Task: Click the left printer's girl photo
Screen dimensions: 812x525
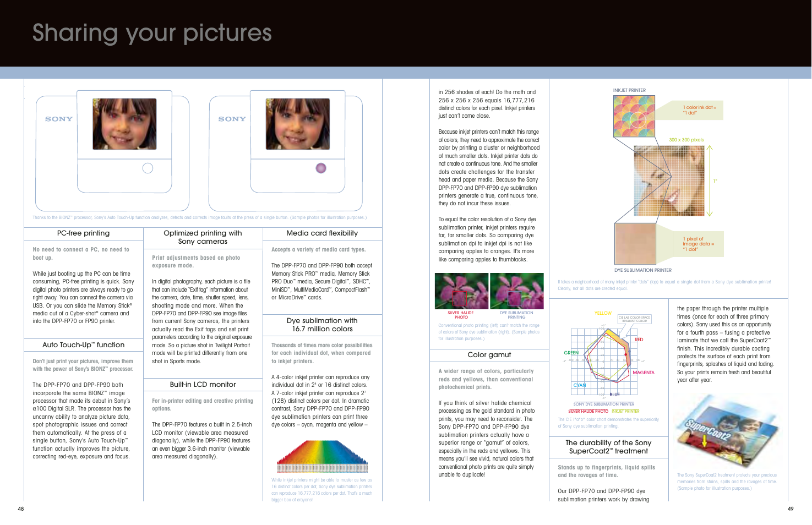Action: click(x=124, y=124)
